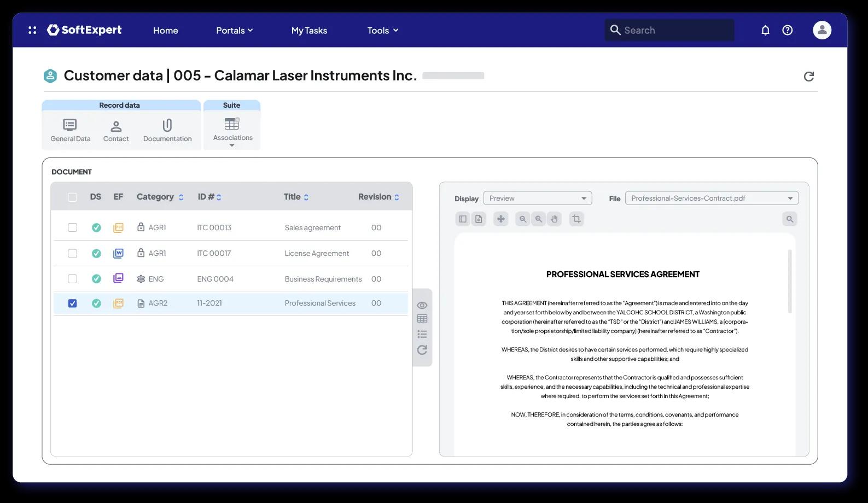The image size is (868, 503).
Task: Open General Data section
Action: coord(70,131)
